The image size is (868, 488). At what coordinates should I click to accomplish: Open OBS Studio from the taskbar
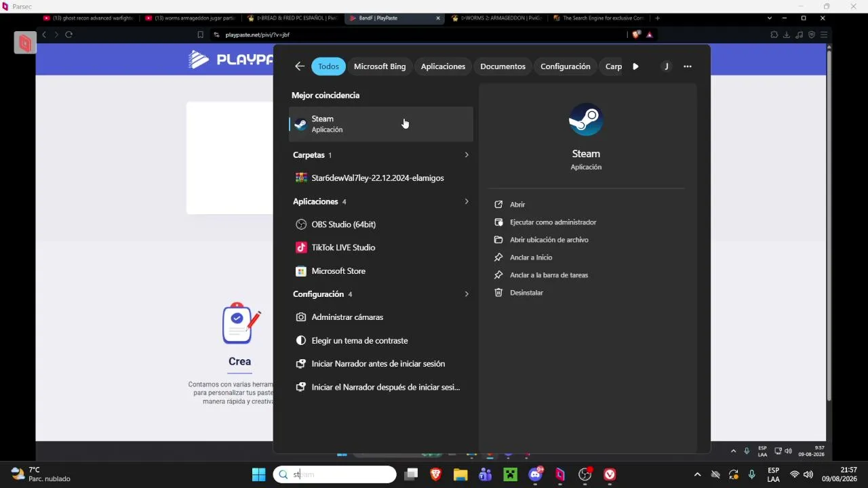[585, 474]
